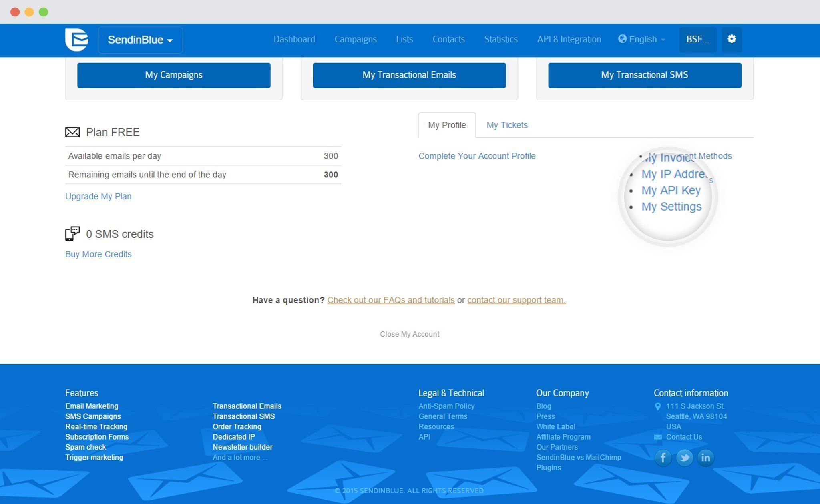Switch to the My Profile tab
Image resolution: width=820 pixels, height=504 pixels.
point(447,125)
